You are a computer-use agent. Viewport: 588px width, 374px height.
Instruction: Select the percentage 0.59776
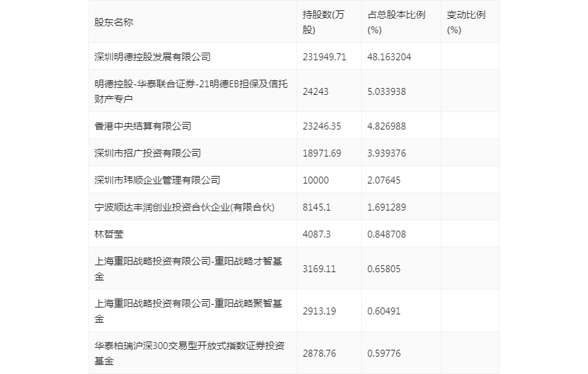pos(384,353)
